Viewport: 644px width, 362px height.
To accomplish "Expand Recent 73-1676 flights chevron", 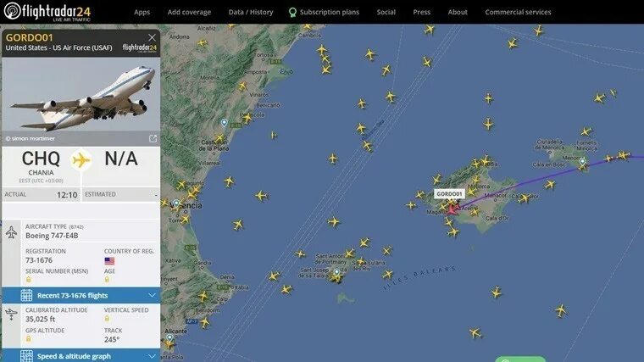I will [x=152, y=295].
